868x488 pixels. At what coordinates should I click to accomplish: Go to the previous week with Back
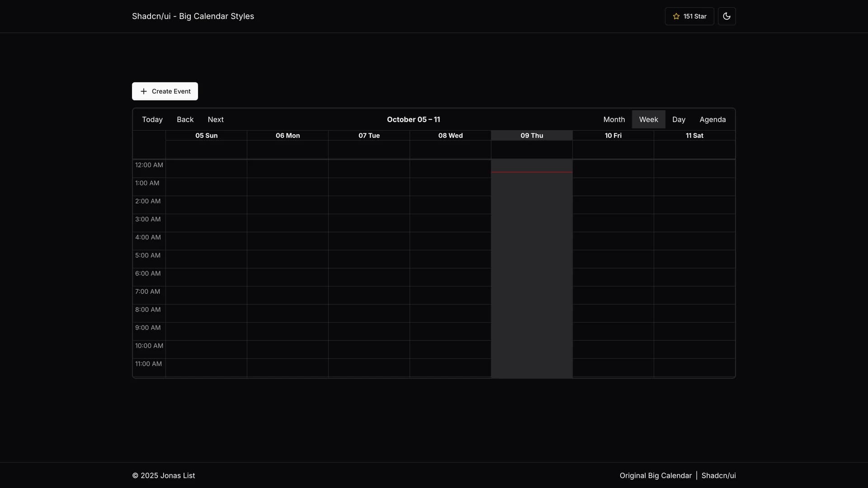184,119
